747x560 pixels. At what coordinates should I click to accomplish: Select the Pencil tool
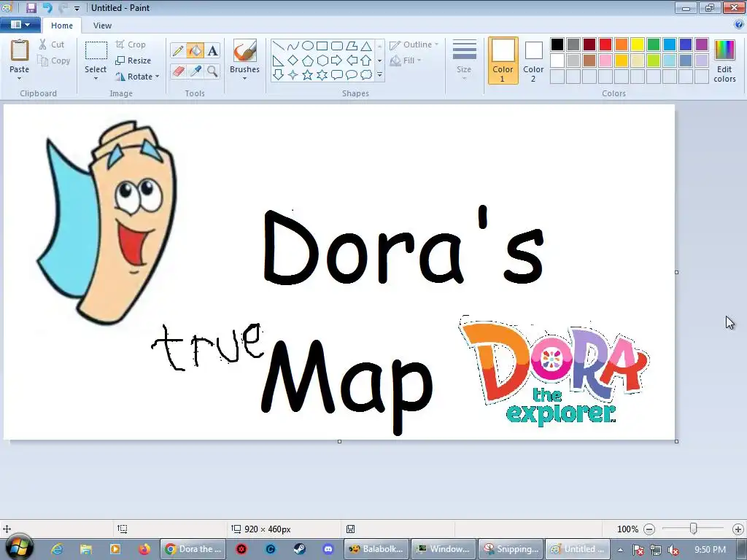click(178, 50)
